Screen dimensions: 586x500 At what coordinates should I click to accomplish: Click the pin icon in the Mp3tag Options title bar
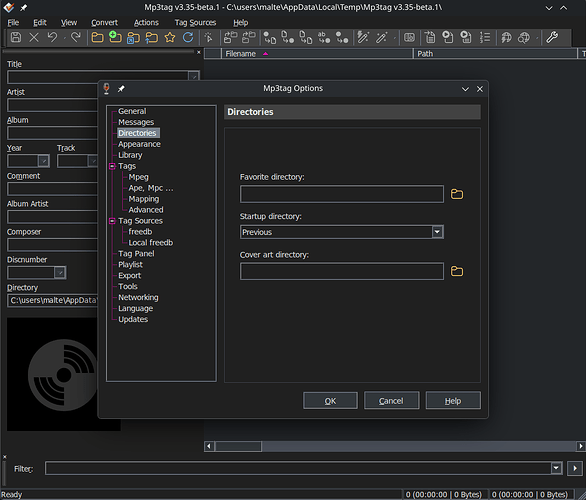pyautogui.click(x=121, y=89)
